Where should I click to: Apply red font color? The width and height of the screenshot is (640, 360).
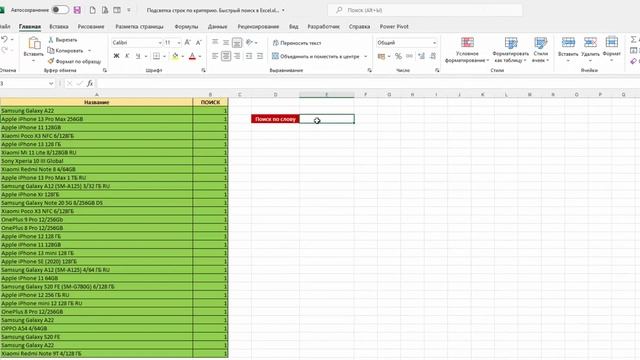[192, 56]
